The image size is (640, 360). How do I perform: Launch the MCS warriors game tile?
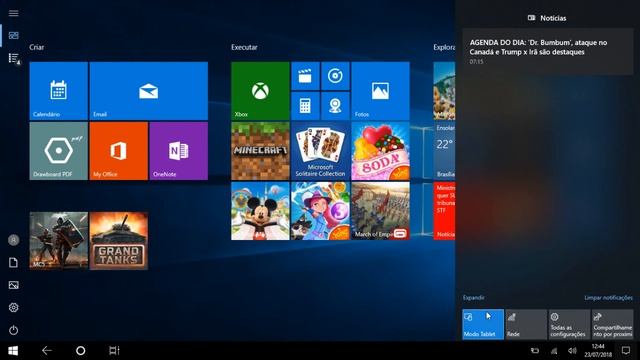click(58, 241)
